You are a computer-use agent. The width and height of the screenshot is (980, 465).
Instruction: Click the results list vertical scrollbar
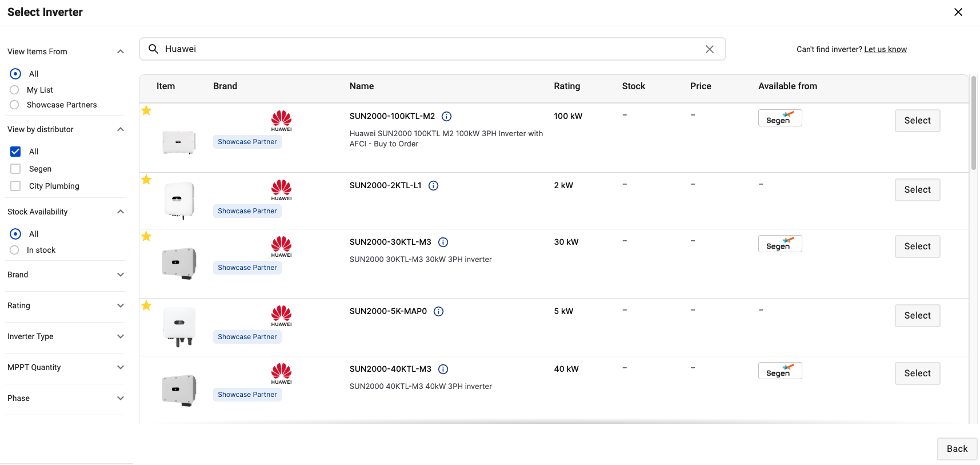[974, 123]
